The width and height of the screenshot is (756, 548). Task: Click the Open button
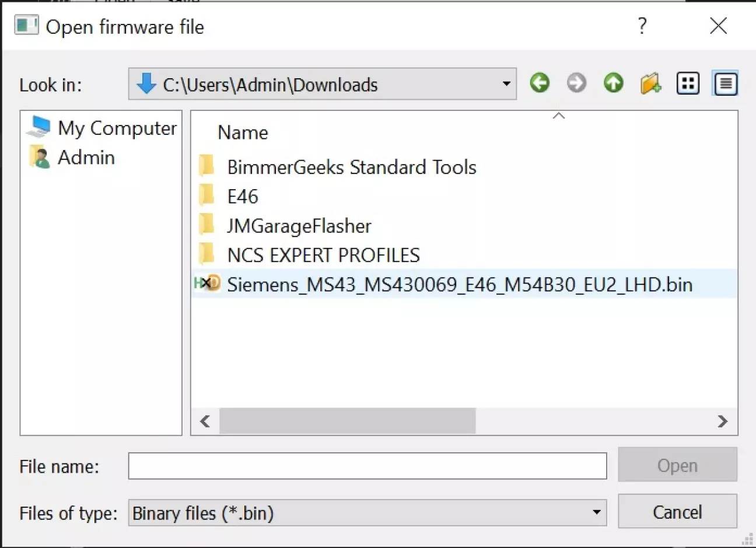point(677,465)
